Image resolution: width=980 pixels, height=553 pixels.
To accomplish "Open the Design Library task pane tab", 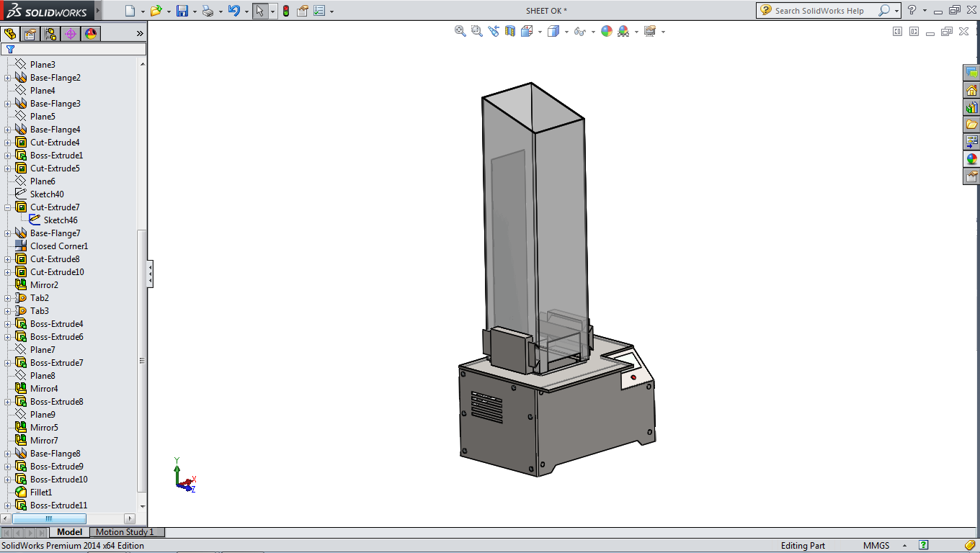I will point(971,107).
